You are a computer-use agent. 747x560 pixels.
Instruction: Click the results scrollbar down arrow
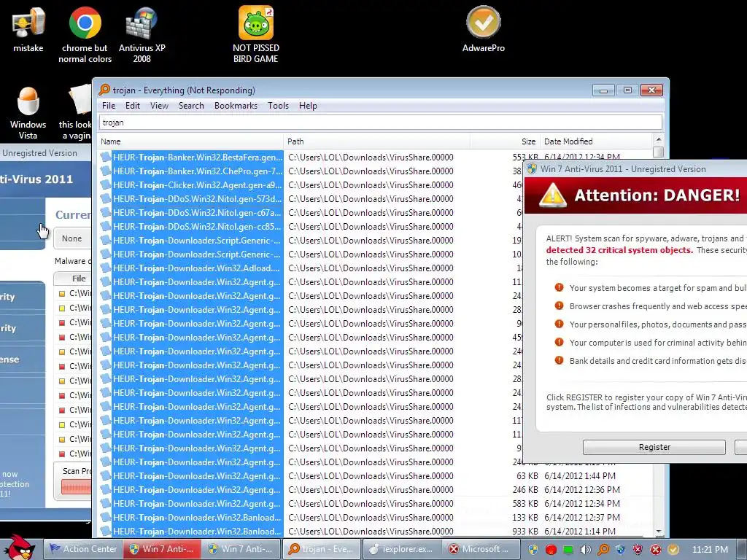(659, 532)
